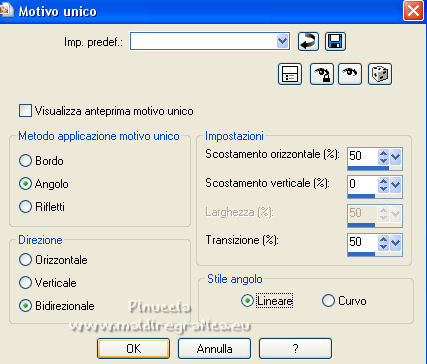The image size is (427, 364).
Task: Click the Stile angolo group label
Action: pos(235,279)
